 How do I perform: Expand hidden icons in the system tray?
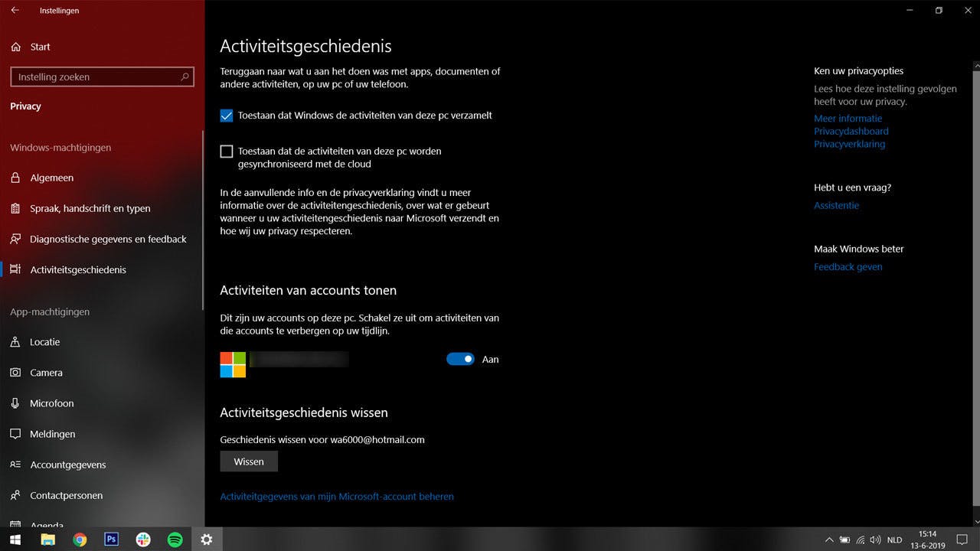click(829, 540)
